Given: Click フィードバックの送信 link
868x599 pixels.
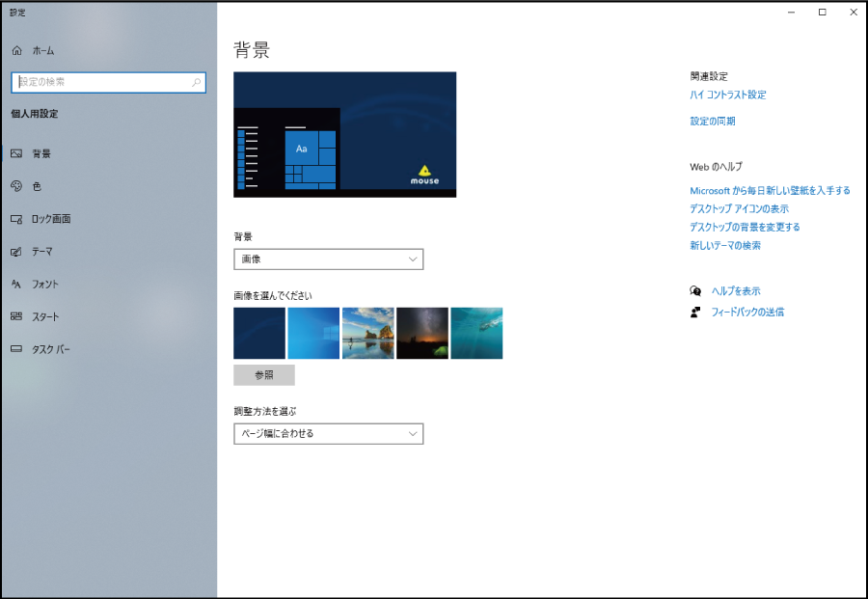Looking at the screenshot, I should [x=747, y=313].
